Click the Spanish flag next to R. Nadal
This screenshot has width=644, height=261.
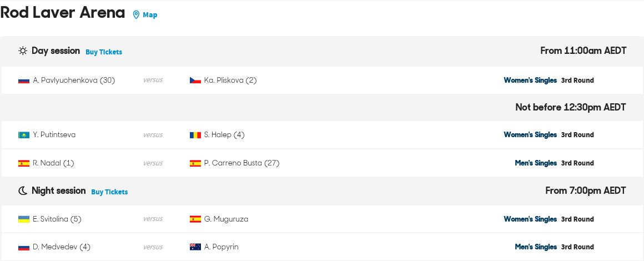(x=24, y=163)
